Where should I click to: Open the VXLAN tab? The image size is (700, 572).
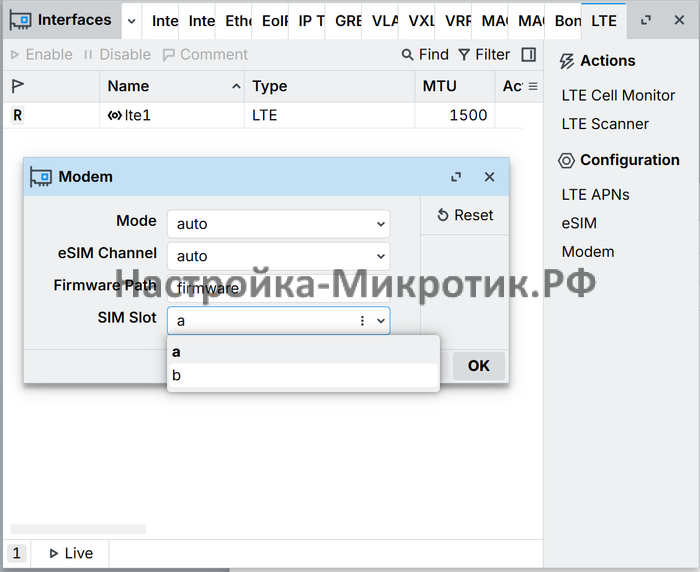[417, 21]
